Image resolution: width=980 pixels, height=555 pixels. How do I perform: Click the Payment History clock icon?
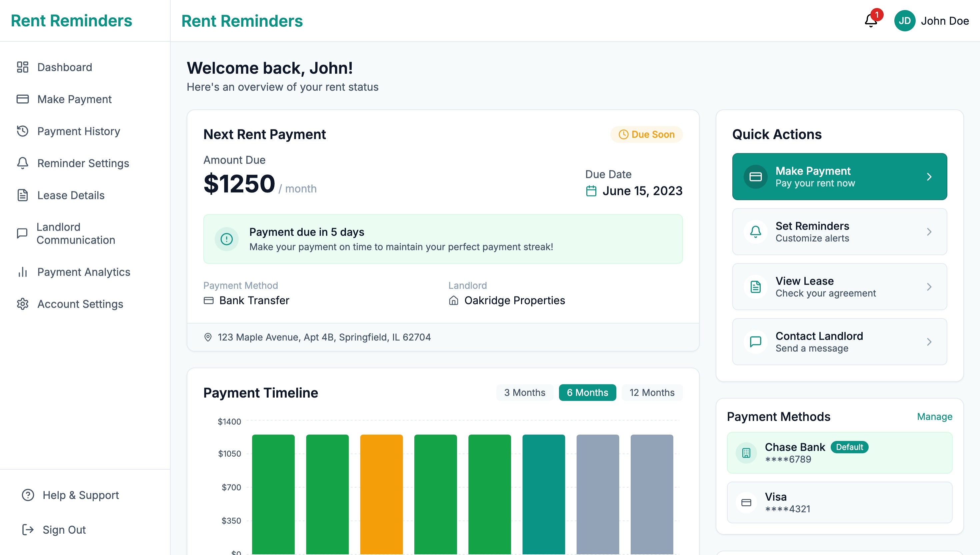click(x=22, y=131)
